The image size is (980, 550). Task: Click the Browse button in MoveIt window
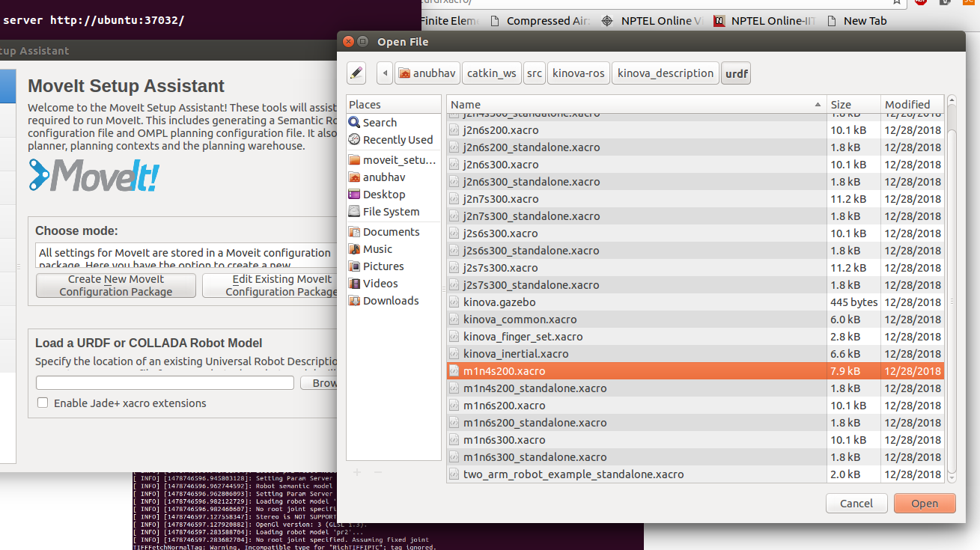(x=320, y=383)
